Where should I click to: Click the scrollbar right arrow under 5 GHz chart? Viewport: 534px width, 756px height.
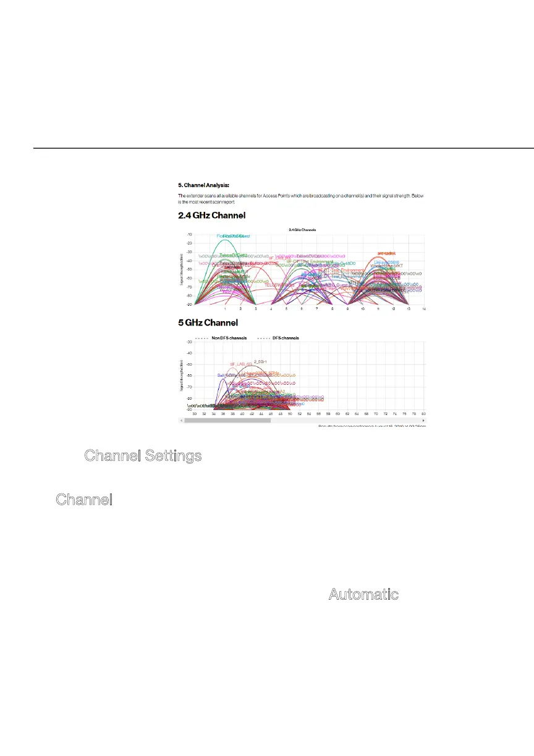(423, 420)
